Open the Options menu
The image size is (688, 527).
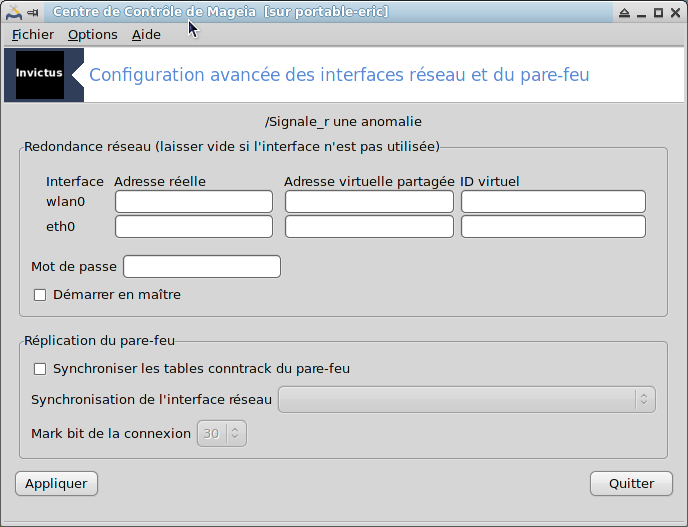pos(93,35)
